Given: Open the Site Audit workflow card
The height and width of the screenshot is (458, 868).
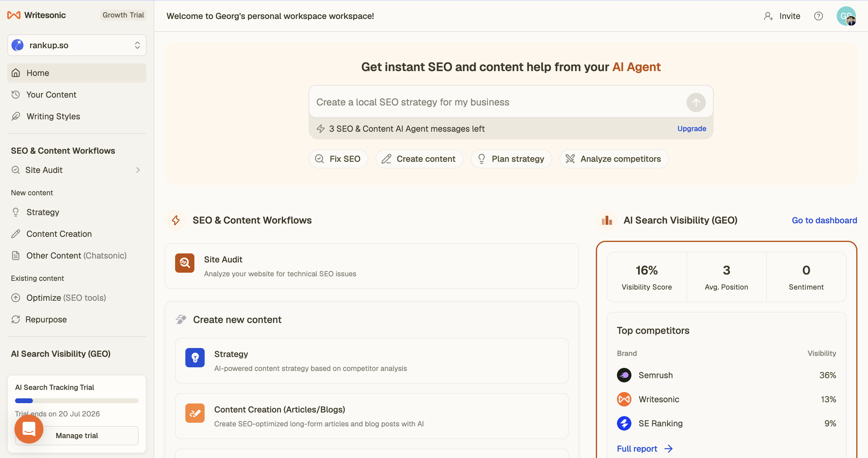Looking at the screenshot, I should (x=372, y=266).
